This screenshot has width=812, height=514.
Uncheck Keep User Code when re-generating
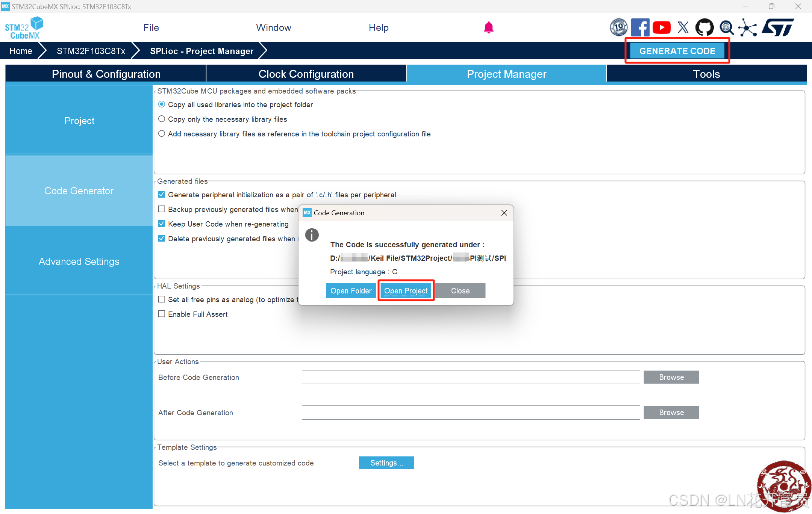point(162,224)
